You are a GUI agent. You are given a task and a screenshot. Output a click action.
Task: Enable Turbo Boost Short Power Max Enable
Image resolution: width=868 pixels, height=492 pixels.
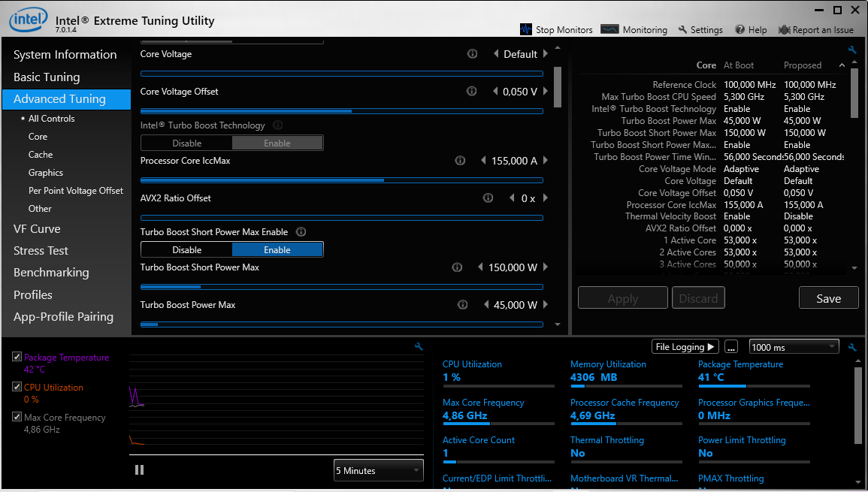[277, 249]
